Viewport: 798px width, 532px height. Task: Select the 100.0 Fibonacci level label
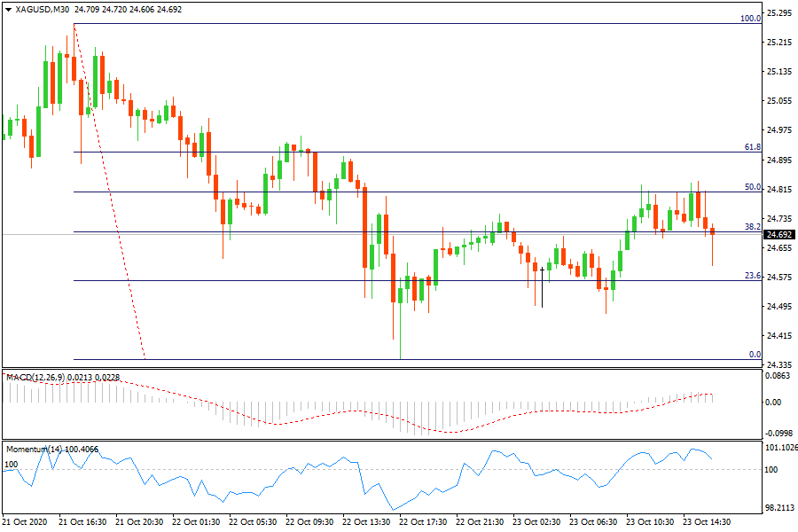click(x=750, y=18)
